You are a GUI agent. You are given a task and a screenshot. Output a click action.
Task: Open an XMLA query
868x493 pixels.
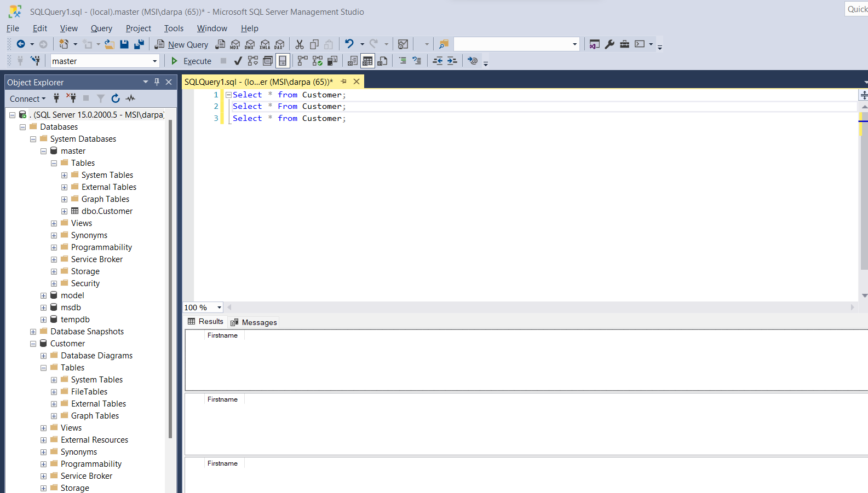coord(265,44)
